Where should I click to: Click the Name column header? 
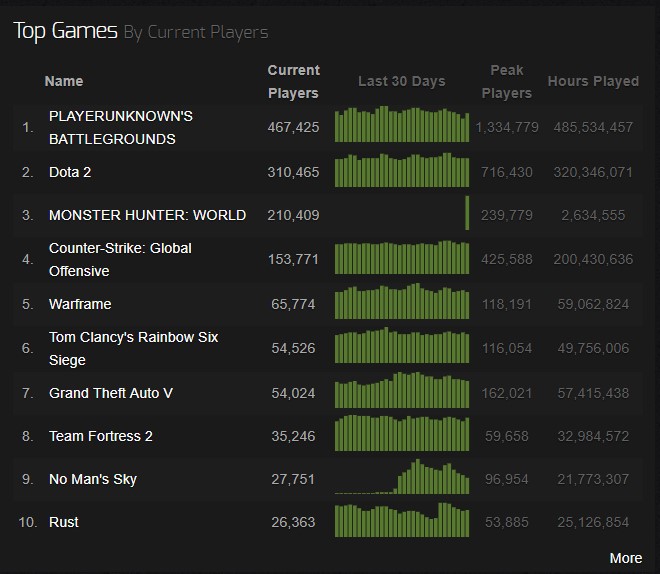click(x=64, y=81)
